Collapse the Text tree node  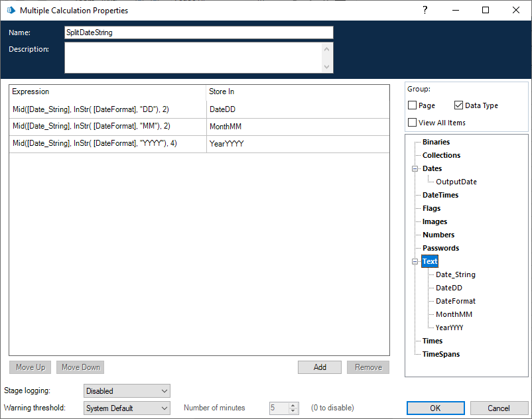pyautogui.click(x=415, y=261)
